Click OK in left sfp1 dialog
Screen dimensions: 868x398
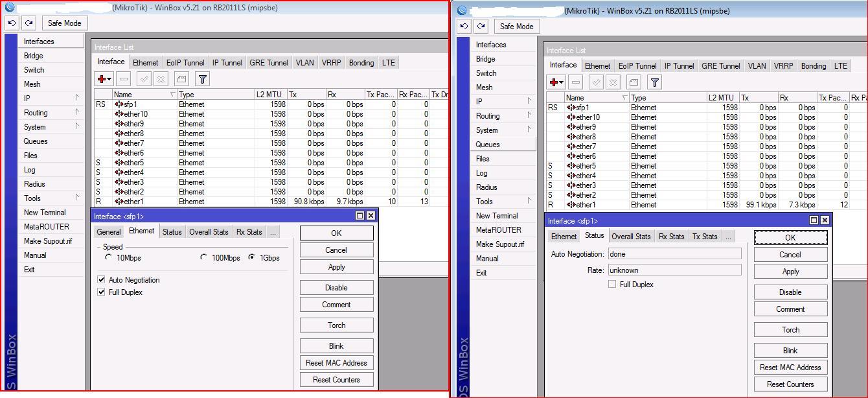click(336, 233)
